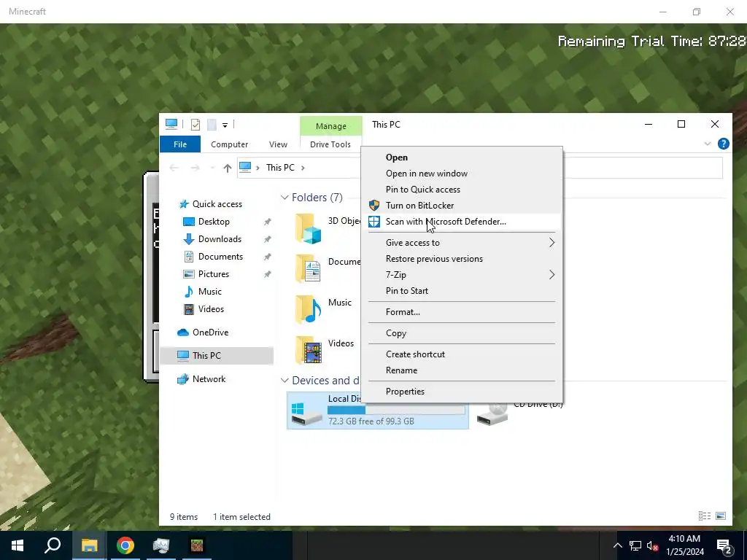Choose Copy from context menu
747x560 pixels.
click(396, 333)
